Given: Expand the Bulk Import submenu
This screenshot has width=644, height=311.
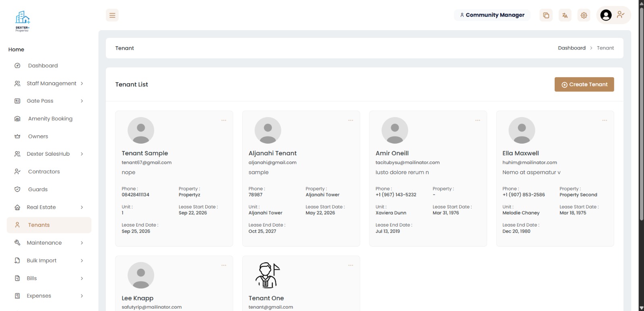Looking at the screenshot, I should click(82, 260).
